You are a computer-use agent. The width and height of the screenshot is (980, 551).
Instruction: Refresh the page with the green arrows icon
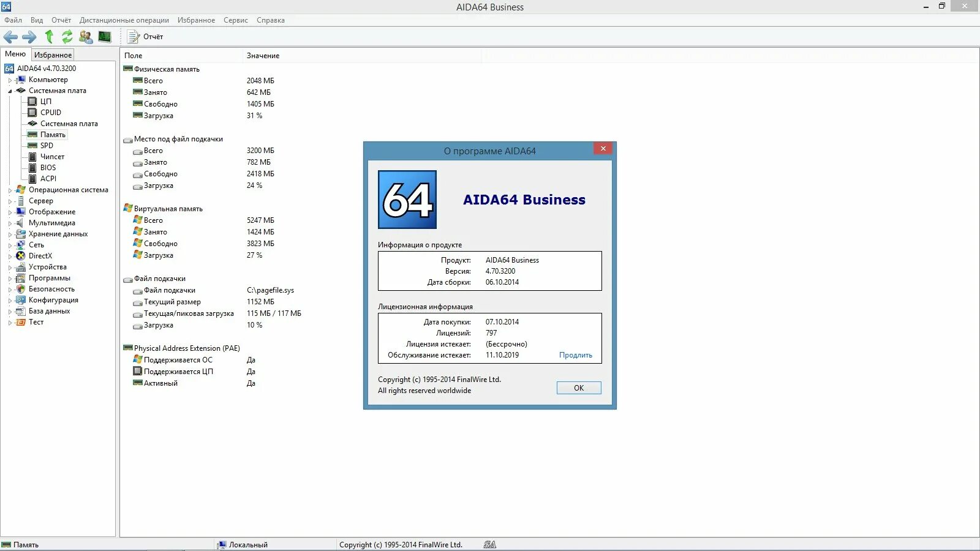[x=67, y=37]
